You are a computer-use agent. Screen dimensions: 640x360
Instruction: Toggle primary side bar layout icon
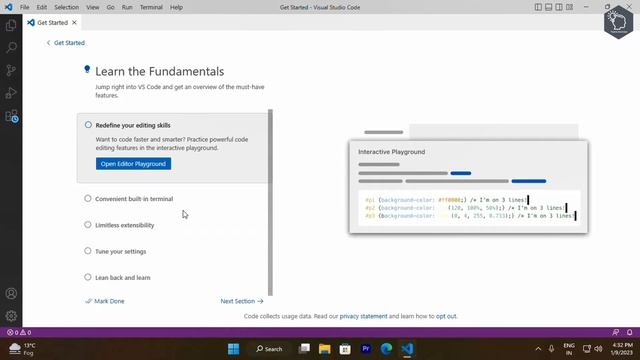click(x=538, y=7)
